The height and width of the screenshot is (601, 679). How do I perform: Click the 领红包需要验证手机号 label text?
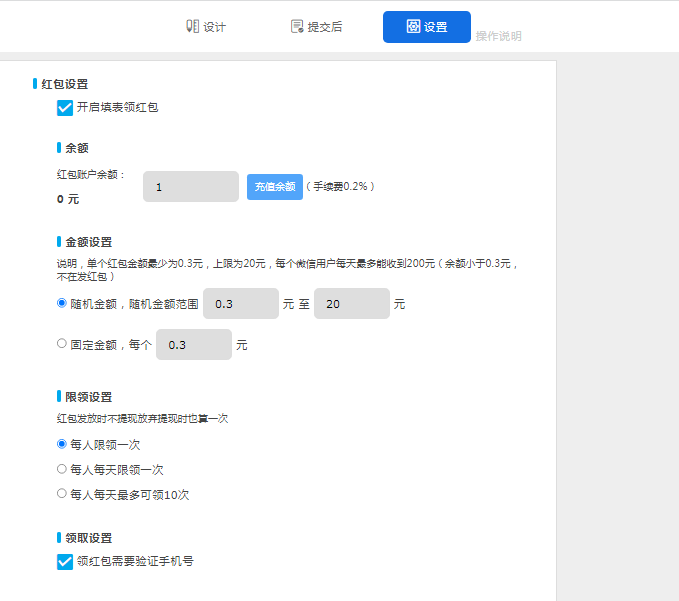[x=135, y=562]
